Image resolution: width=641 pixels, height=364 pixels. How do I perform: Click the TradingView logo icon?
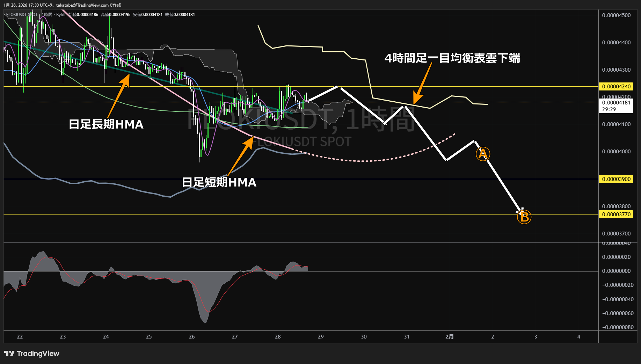click(9, 354)
